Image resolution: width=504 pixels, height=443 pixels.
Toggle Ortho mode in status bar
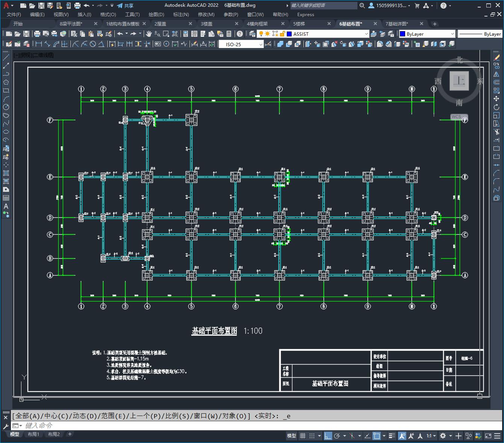(328, 435)
